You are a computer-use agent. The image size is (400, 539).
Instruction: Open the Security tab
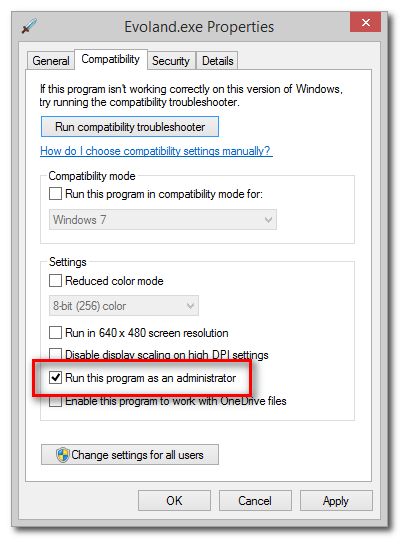click(x=171, y=61)
